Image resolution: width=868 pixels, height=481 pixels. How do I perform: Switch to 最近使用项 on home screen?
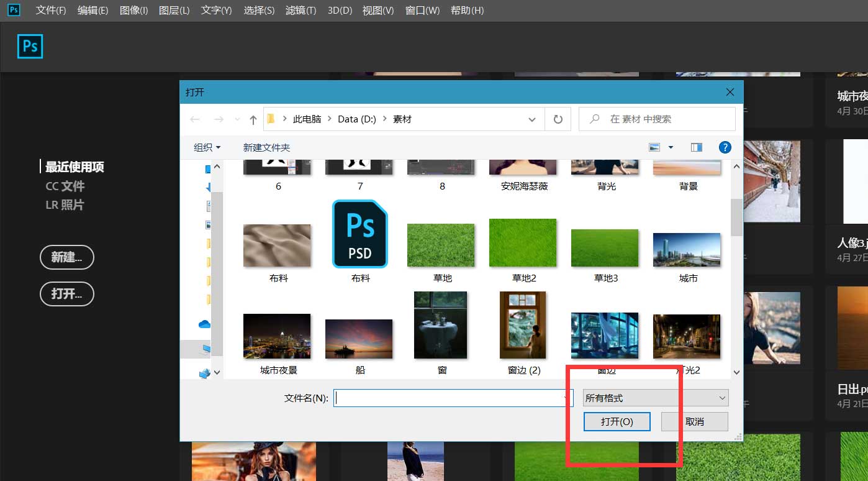tap(75, 167)
